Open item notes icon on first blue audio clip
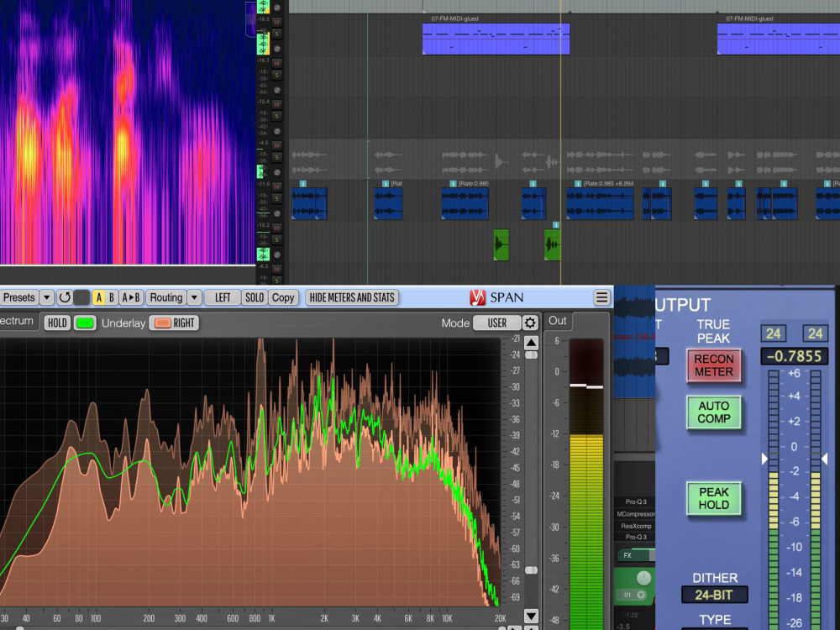The image size is (840, 630). click(x=302, y=184)
